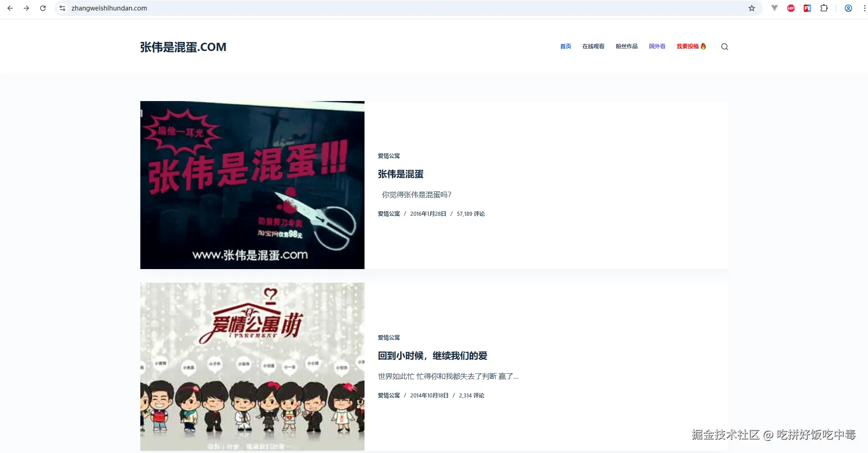
Task: Open the article 张伟是混蛋
Action: pos(401,174)
